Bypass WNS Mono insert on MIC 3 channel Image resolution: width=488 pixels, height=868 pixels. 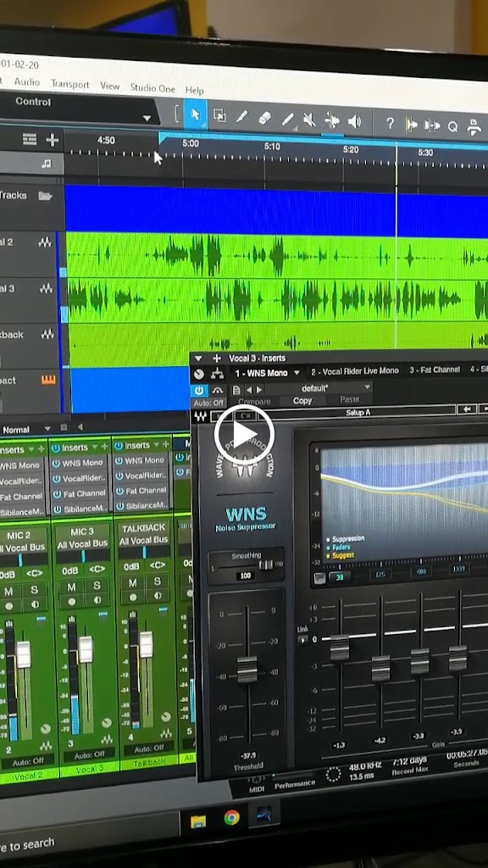tap(57, 463)
